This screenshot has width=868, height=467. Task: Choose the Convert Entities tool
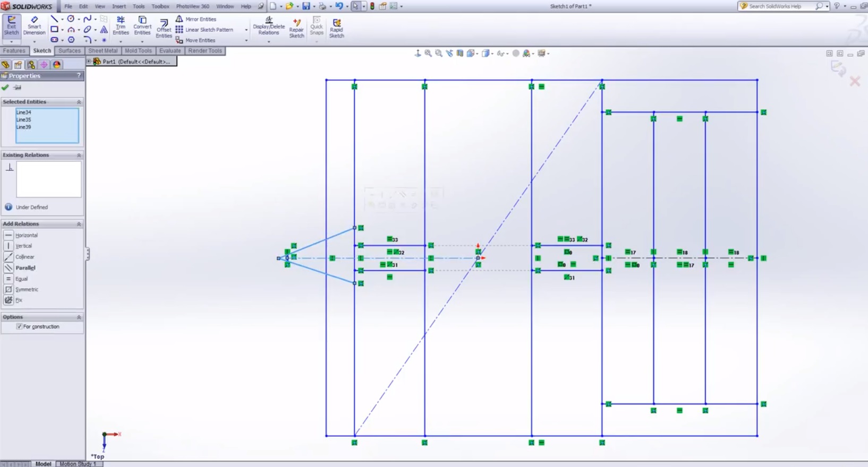pos(142,25)
